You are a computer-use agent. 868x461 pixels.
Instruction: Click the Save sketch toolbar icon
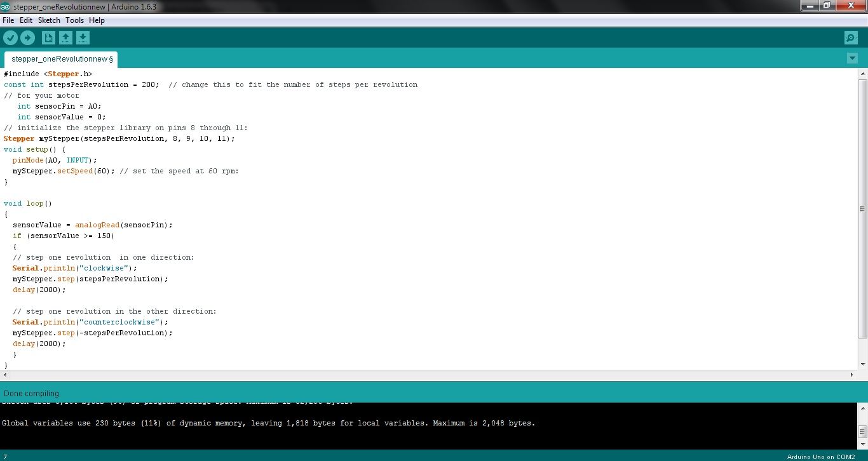(83, 37)
